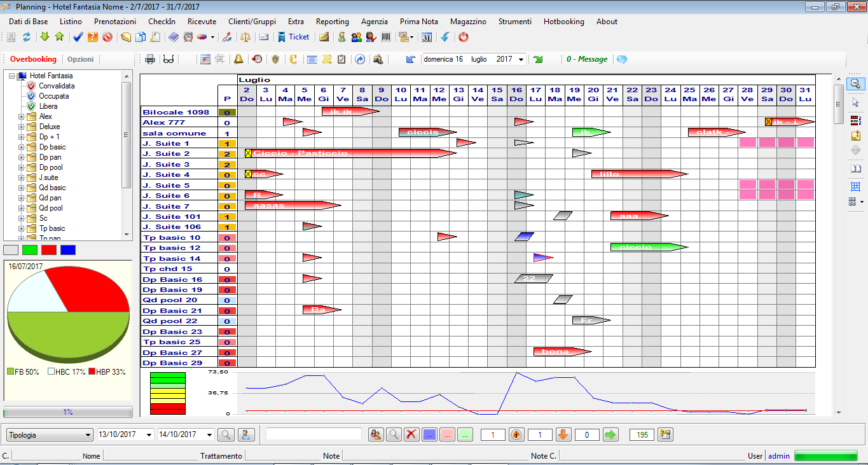Image resolution: width=868 pixels, height=465 pixels.
Task: Expand the Qd pool folder
Action: 21,208
